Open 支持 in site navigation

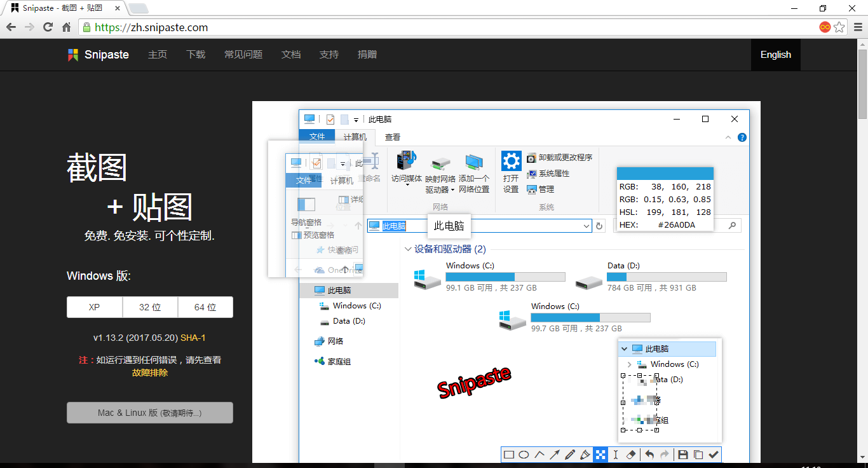pos(329,55)
